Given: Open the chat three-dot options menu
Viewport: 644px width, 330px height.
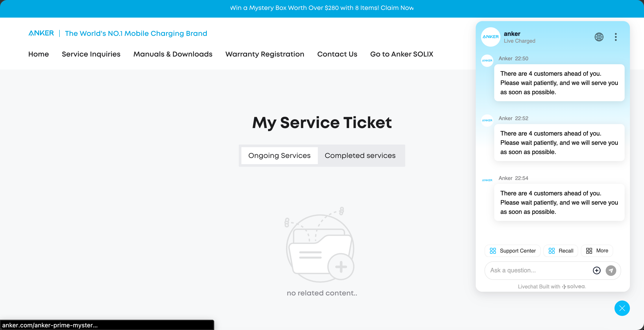Looking at the screenshot, I should [616, 37].
